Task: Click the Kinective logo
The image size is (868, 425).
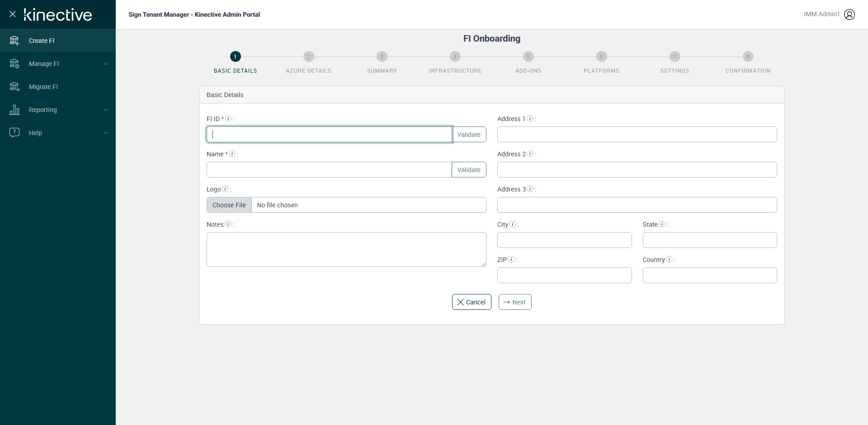Action: click(58, 14)
